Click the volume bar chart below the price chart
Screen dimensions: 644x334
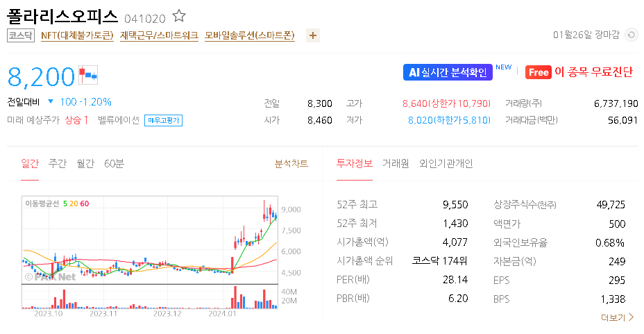[x=150, y=297]
